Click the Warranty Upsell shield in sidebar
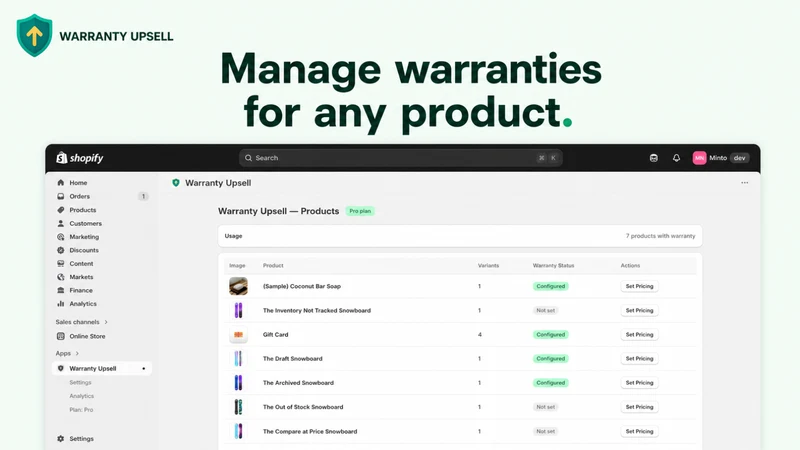 tap(61, 368)
